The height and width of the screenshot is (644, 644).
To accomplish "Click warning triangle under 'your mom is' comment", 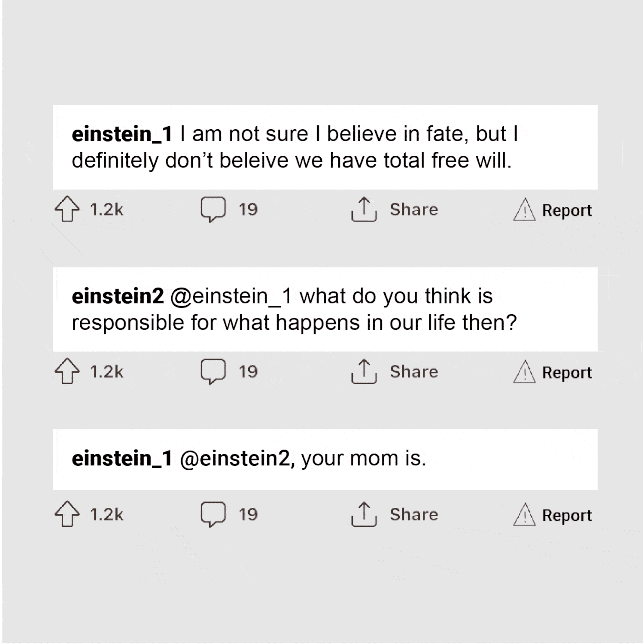I will (524, 514).
